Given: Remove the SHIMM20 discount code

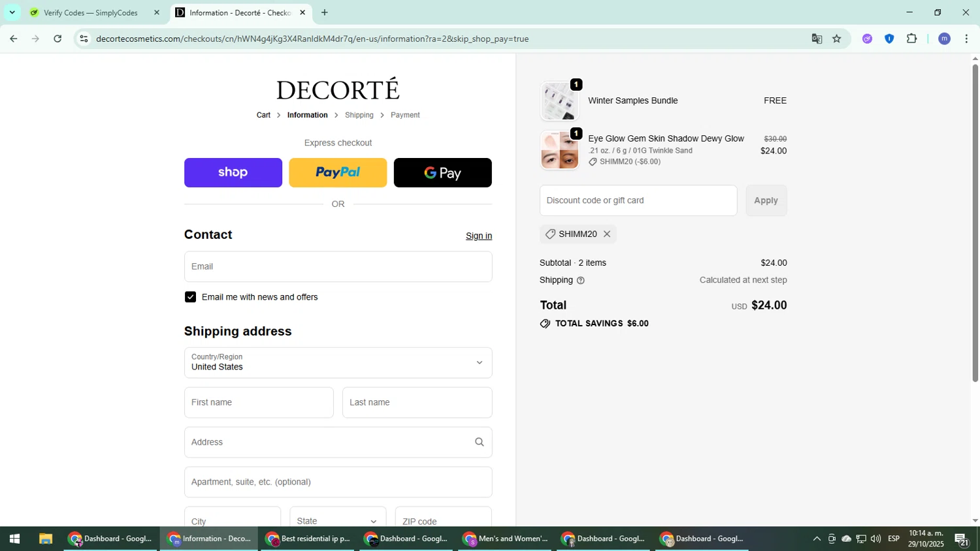Looking at the screenshot, I should click(x=607, y=234).
